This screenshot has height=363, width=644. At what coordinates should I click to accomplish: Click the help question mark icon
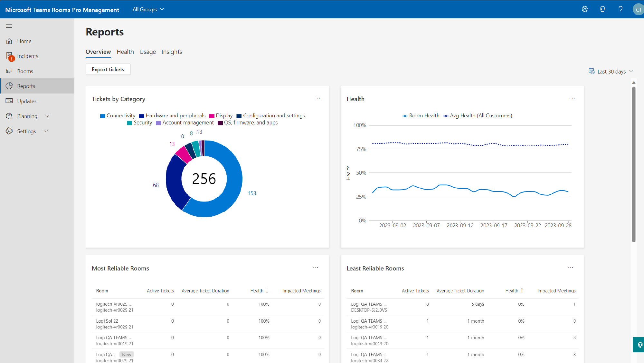[x=620, y=9]
